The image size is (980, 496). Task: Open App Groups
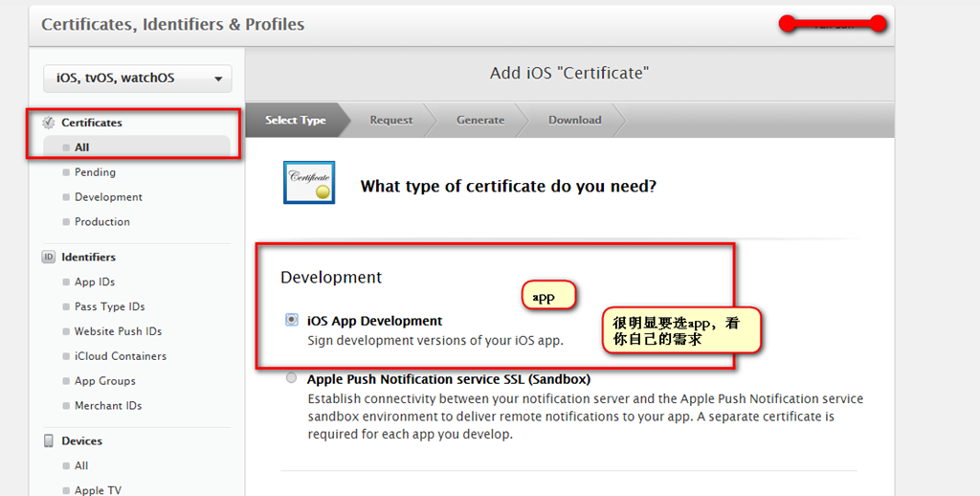tap(105, 381)
